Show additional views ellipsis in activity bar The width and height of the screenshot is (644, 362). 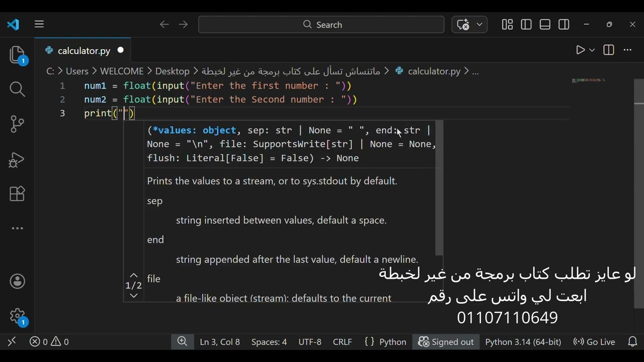17,228
